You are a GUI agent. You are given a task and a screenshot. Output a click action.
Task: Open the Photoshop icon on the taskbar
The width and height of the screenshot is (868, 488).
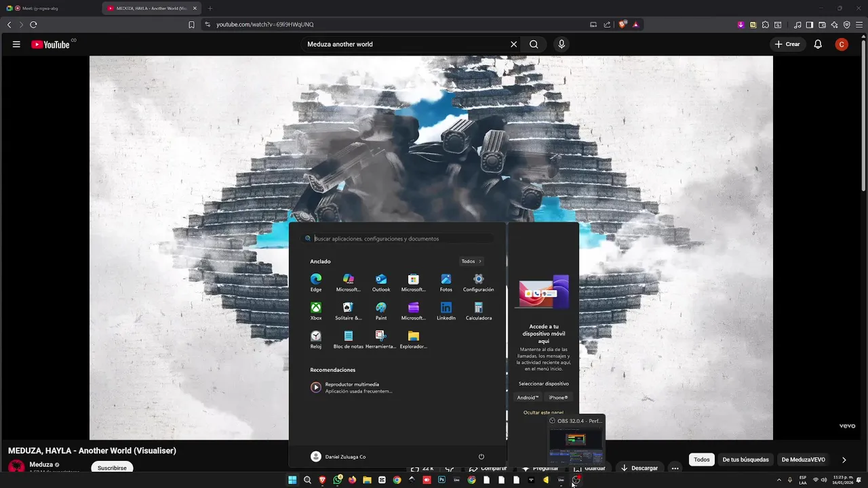[x=441, y=480]
